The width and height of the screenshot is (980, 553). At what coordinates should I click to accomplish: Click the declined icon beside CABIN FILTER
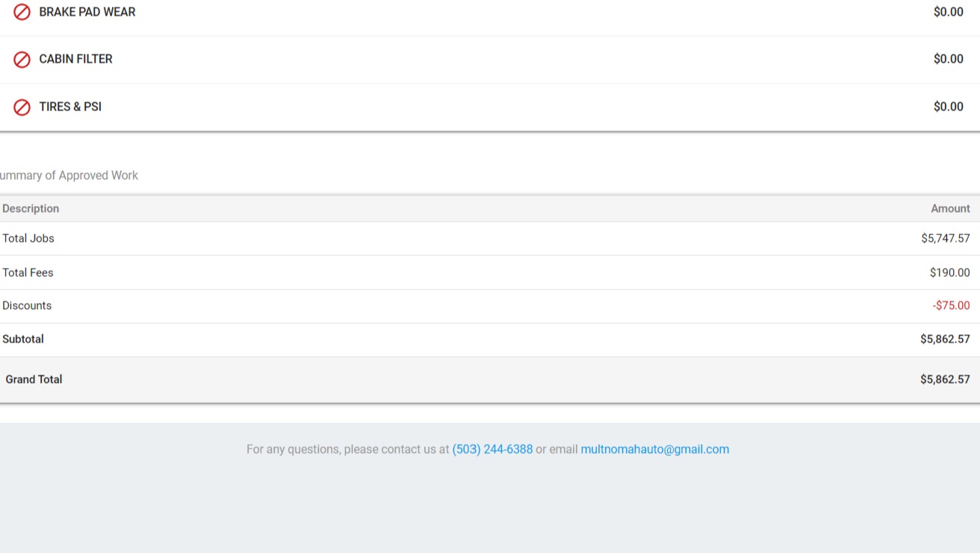(x=22, y=59)
